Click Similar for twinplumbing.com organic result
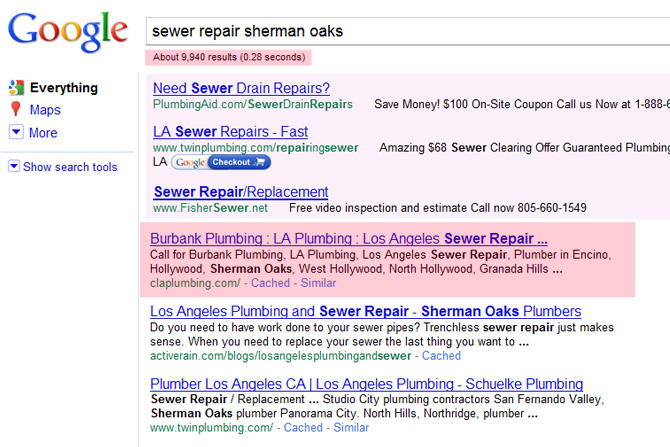This screenshot has height=447, width=670. pos(351,427)
